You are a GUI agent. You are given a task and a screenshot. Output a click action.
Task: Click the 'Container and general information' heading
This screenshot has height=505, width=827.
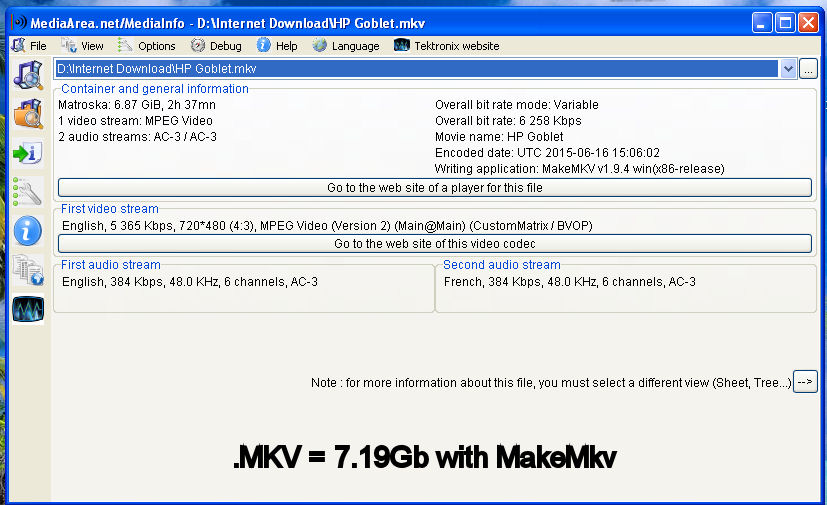click(155, 89)
